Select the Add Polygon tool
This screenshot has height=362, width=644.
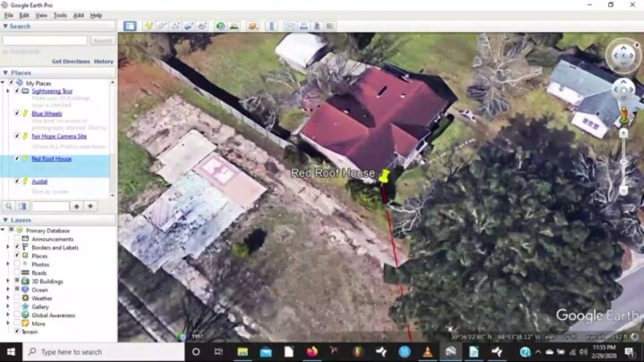[162, 26]
